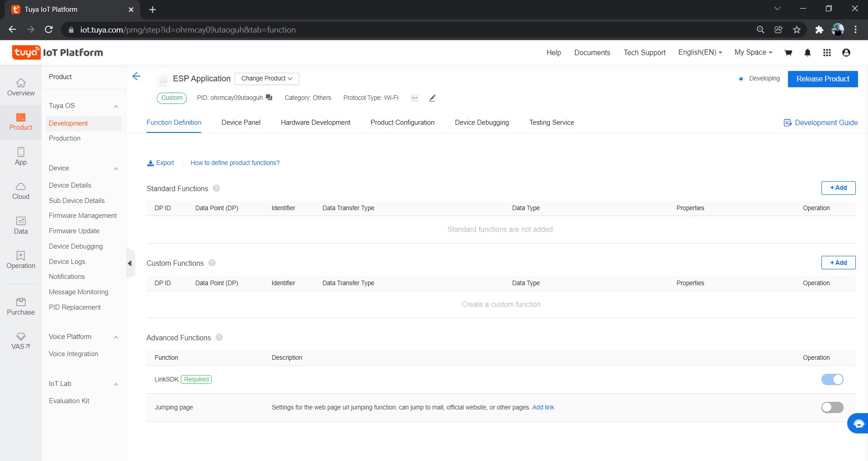Open notifications bell icon
This screenshot has height=461, width=868.
click(x=807, y=53)
